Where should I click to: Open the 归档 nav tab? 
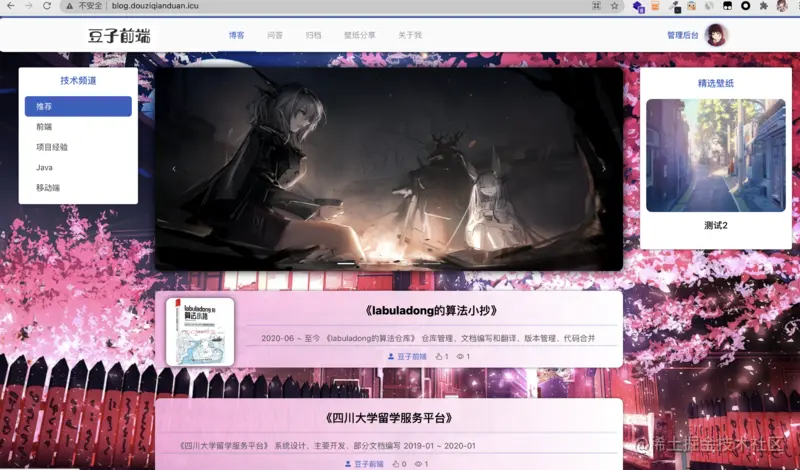313,35
